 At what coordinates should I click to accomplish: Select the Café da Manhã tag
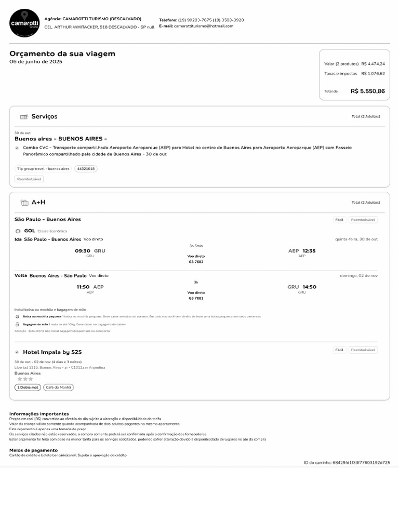[58, 388]
